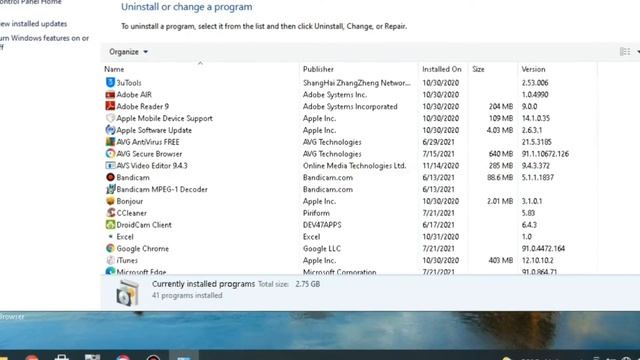Click the Excel program icon
The image size is (640, 360).
(x=110, y=236)
